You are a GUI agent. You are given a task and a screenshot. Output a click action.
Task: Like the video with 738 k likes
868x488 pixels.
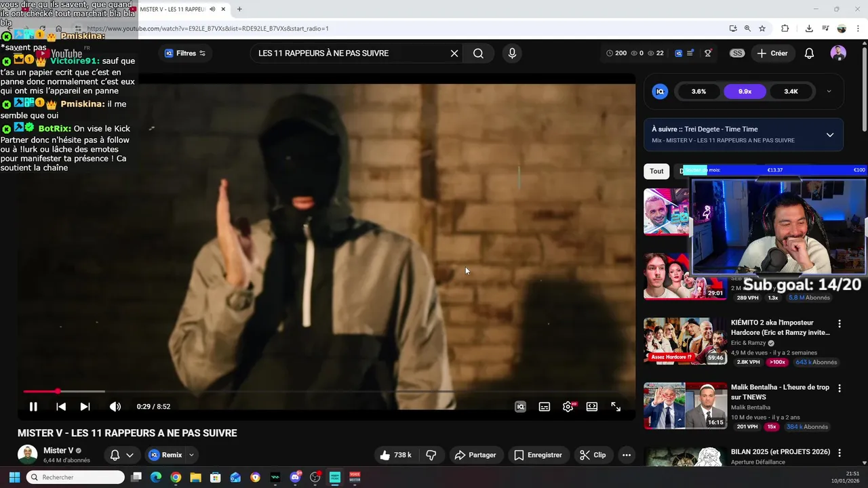pos(396,455)
